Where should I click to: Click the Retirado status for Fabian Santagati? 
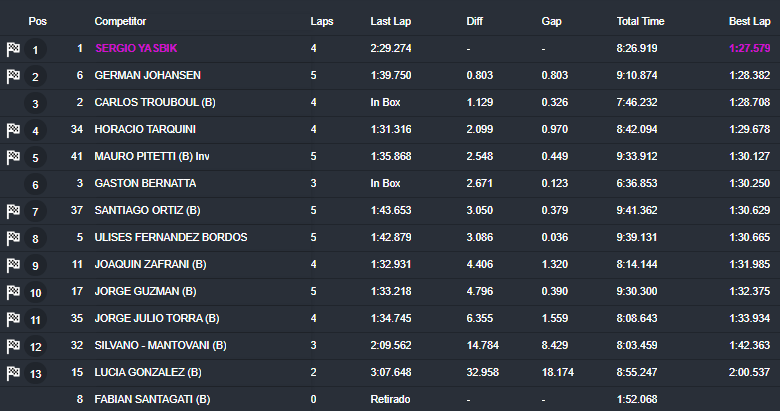[391, 399]
